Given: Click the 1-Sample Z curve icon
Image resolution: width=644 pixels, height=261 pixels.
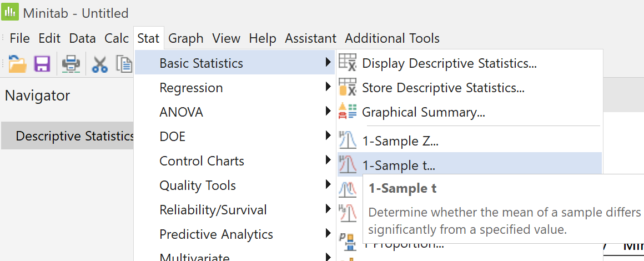Looking at the screenshot, I should 348,140.
